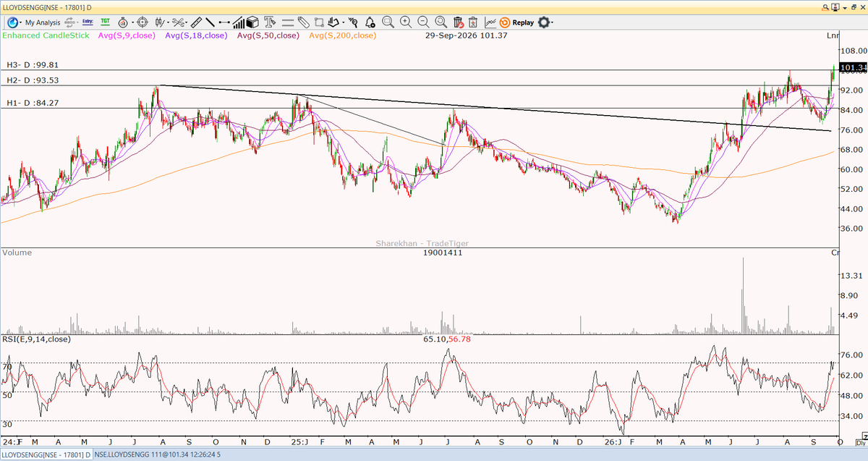Click the Avg(S,200,close) indicator label

tap(342, 35)
